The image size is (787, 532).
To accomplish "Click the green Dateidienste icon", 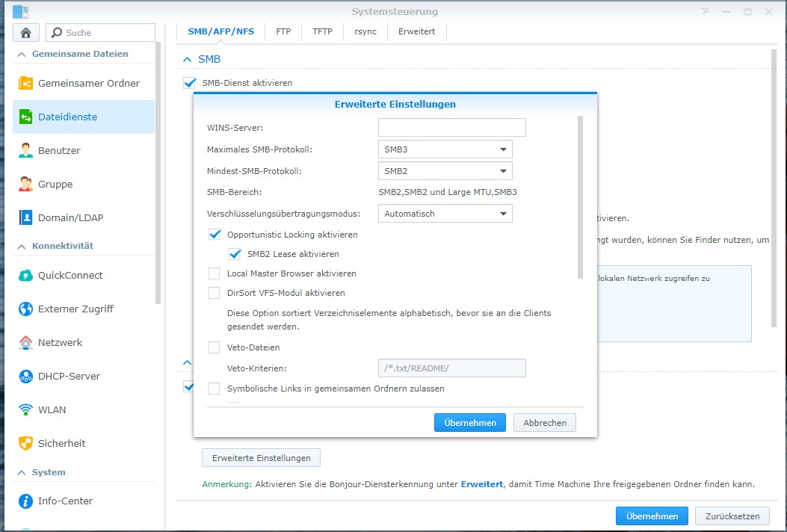I will tap(25, 117).
